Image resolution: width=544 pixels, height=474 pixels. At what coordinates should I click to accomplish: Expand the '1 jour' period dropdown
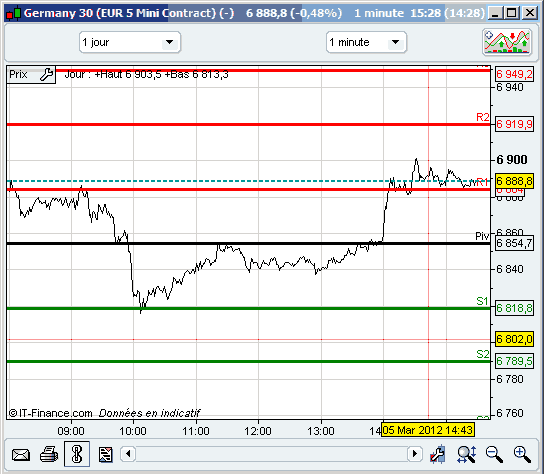130,42
